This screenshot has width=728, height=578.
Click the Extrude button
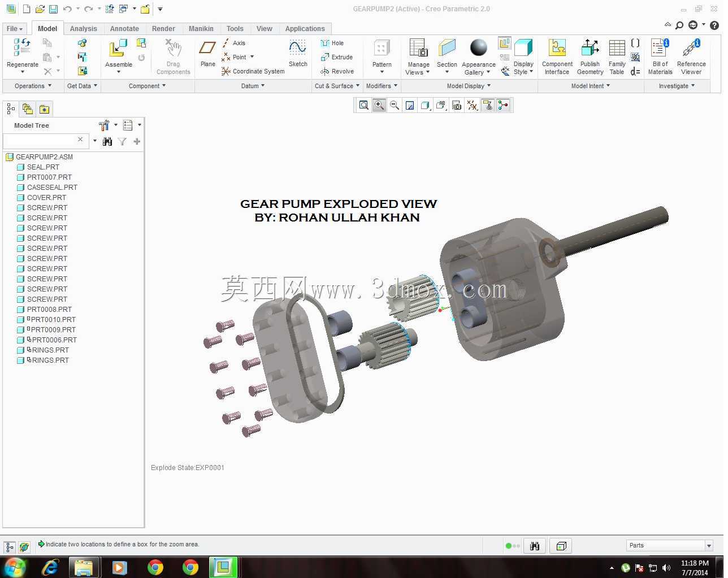(x=336, y=57)
